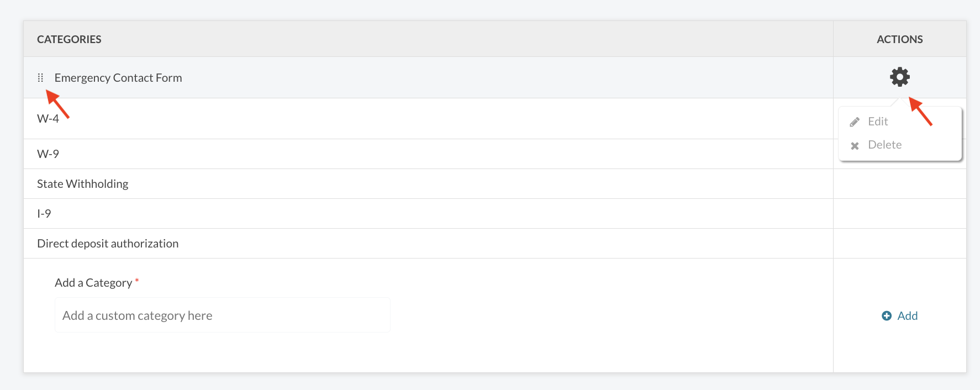Click the X icon next to Delete
Screen dimensions: 980x390
click(855, 146)
